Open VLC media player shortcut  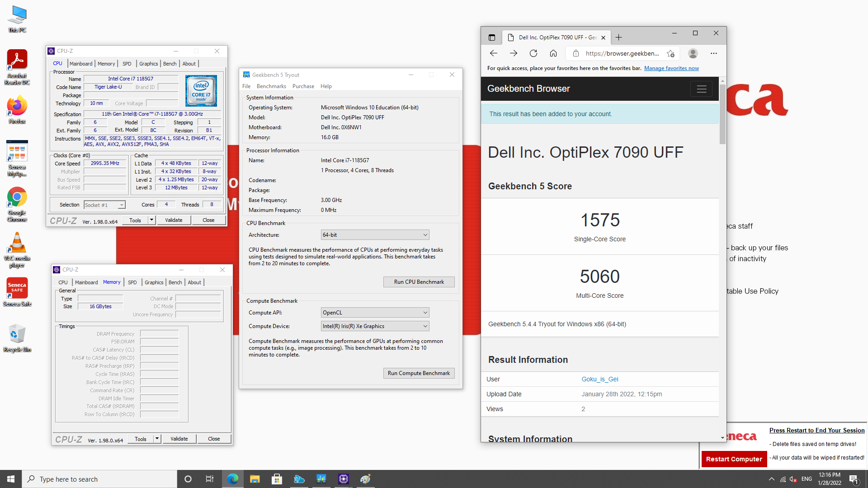17,250
